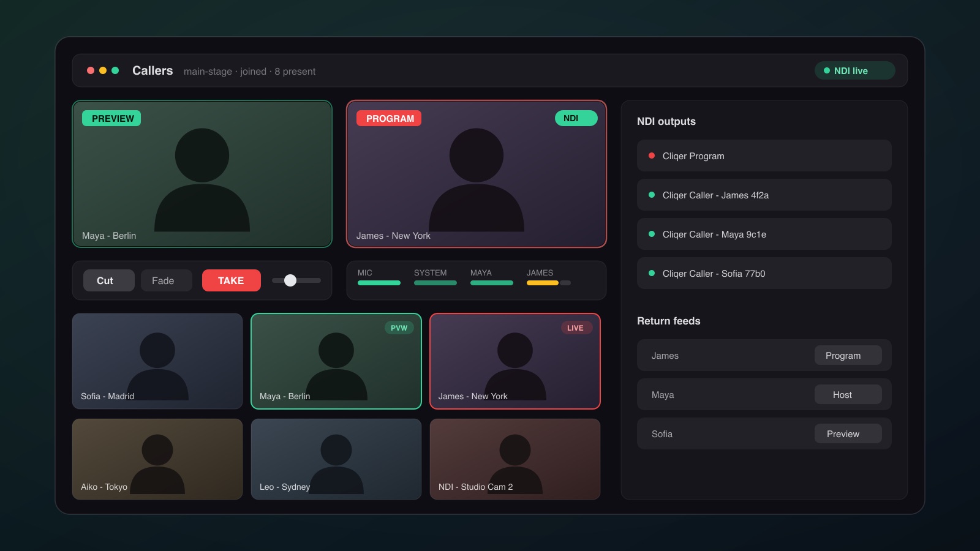Click the green PREVIEW badge
The width and height of the screenshot is (980, 551).
coord(111,118)
